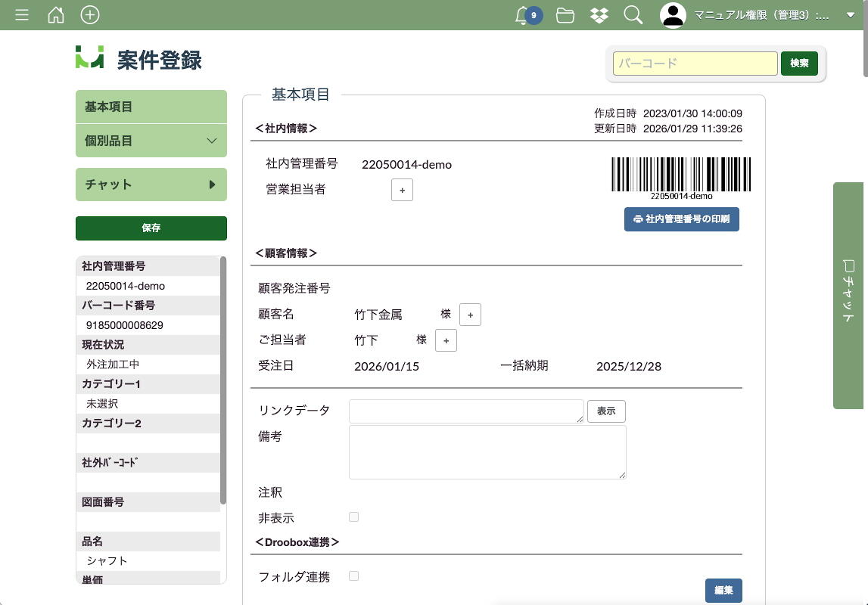Screen dimensions: 868x605
Task: Expand the チャット sidebar item
Action: (151, 185)
